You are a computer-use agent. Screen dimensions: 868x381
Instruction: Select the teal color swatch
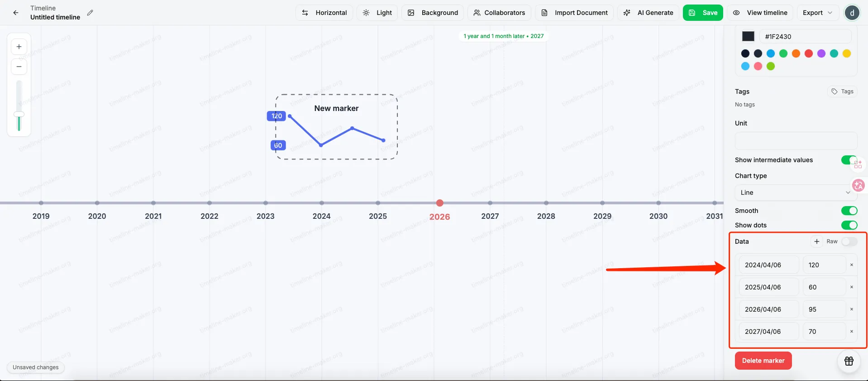click(834, 53)
